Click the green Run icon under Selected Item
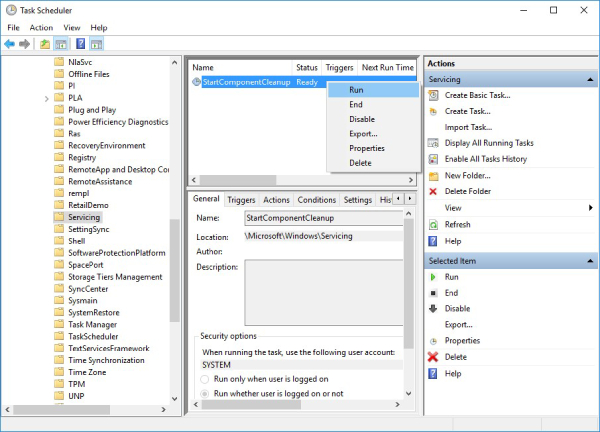Viewport: 600px width, 432px height. (433, 277)
